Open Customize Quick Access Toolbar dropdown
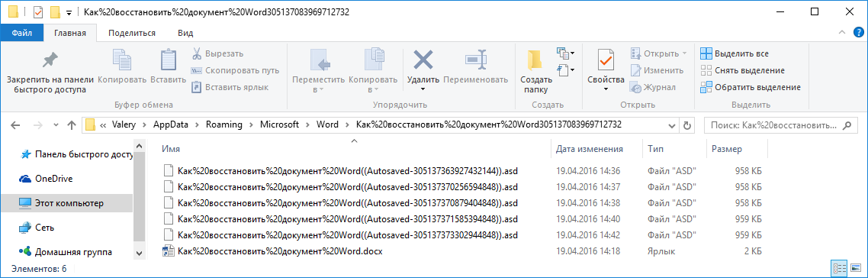The width and height of the screenshot is (868, 278). point(69,12)
